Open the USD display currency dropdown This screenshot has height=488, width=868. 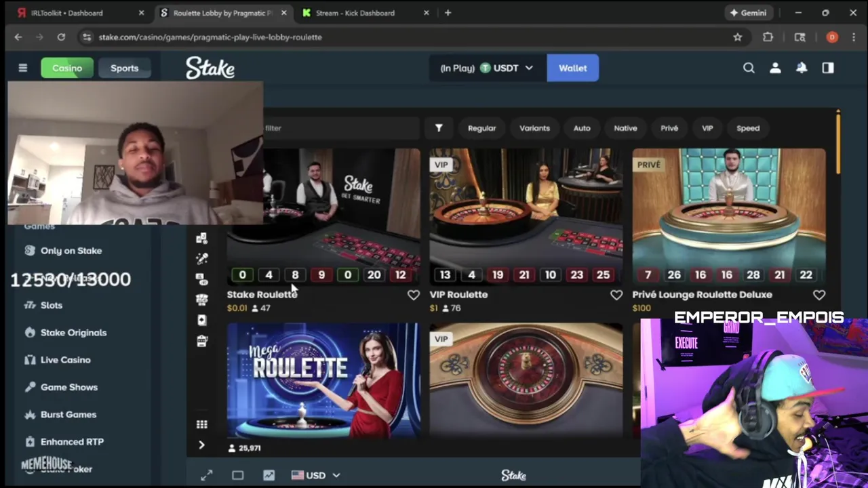(315, 475)
